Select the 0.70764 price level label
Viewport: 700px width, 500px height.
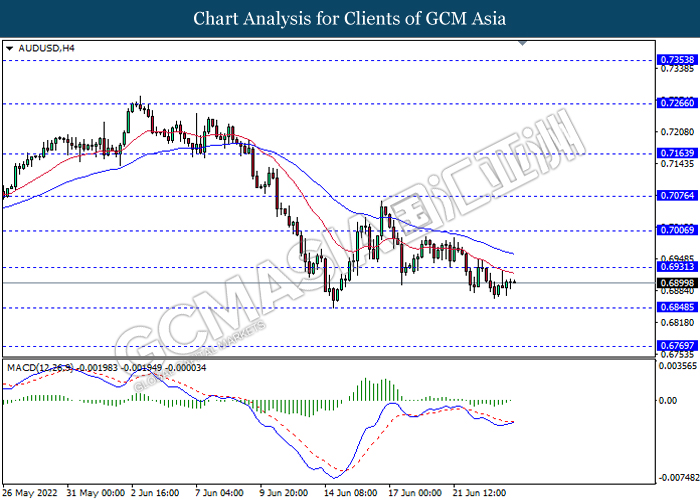pyautogui.click(x=677, y=196)
